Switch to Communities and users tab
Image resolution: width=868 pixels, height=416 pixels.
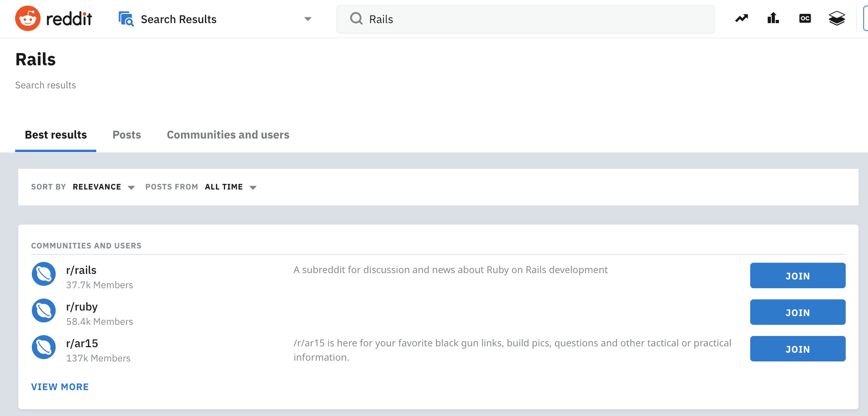[x=228, y=135]
